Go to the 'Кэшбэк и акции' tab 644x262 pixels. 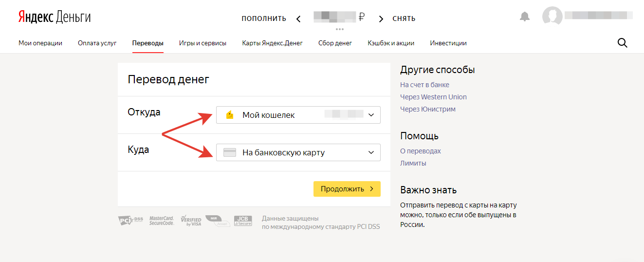point(391,43)
